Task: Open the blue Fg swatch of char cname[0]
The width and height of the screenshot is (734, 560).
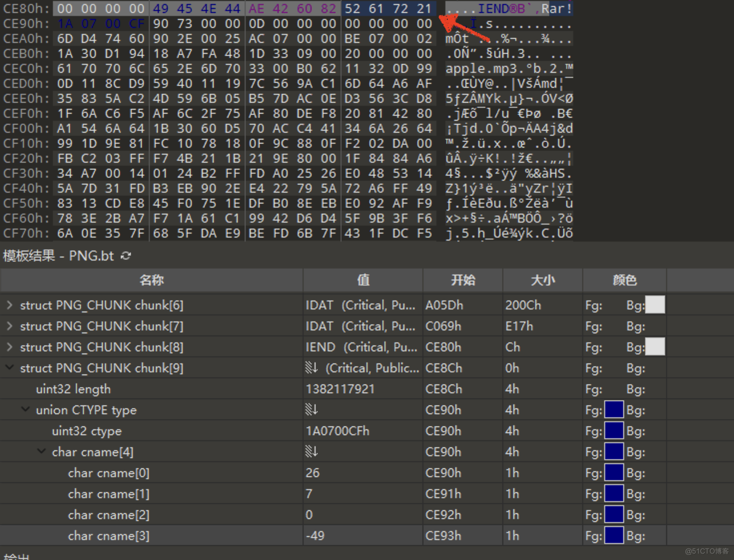Action: coord(614,473)
